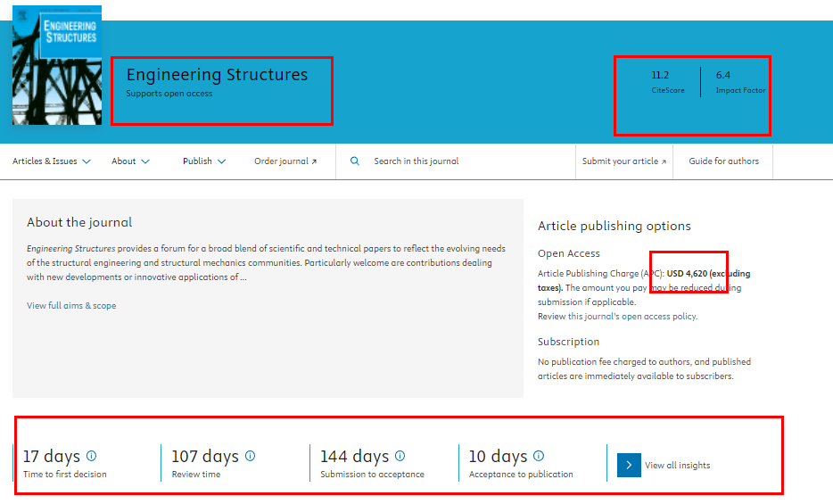The width and height of the screenshot is (833, 504).
Task: Click the Engineering Structures journal cover thumbnail
Action: click(57, 65)
